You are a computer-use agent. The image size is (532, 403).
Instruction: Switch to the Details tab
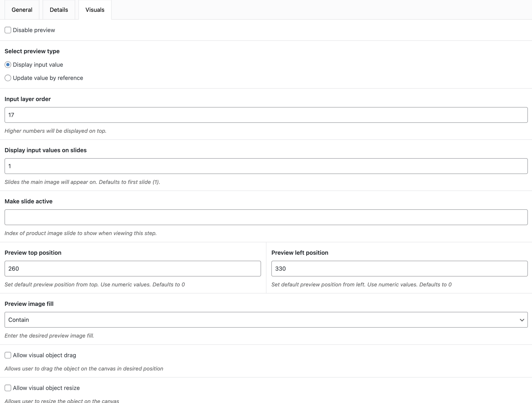59,10
